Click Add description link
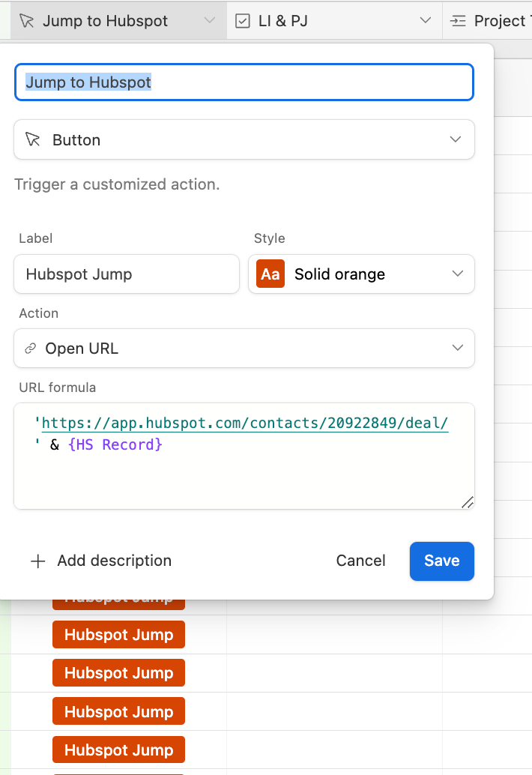The height and width of the screenshot is (775, 532). click(114, 561)
